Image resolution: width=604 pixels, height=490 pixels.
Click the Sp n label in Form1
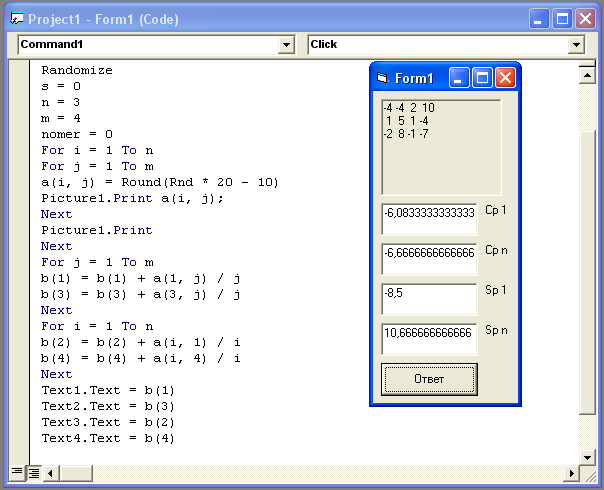(496, 330)
